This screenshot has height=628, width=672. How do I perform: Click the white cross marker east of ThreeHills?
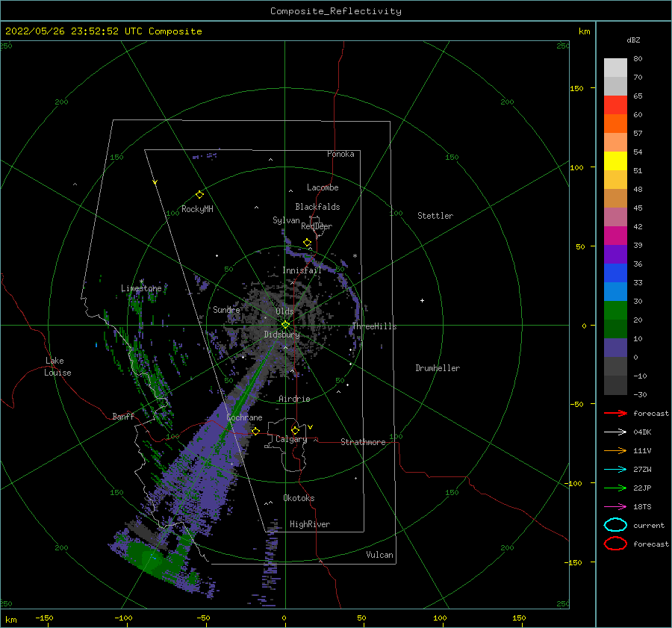pyautogui.click(x=422, y=300)
